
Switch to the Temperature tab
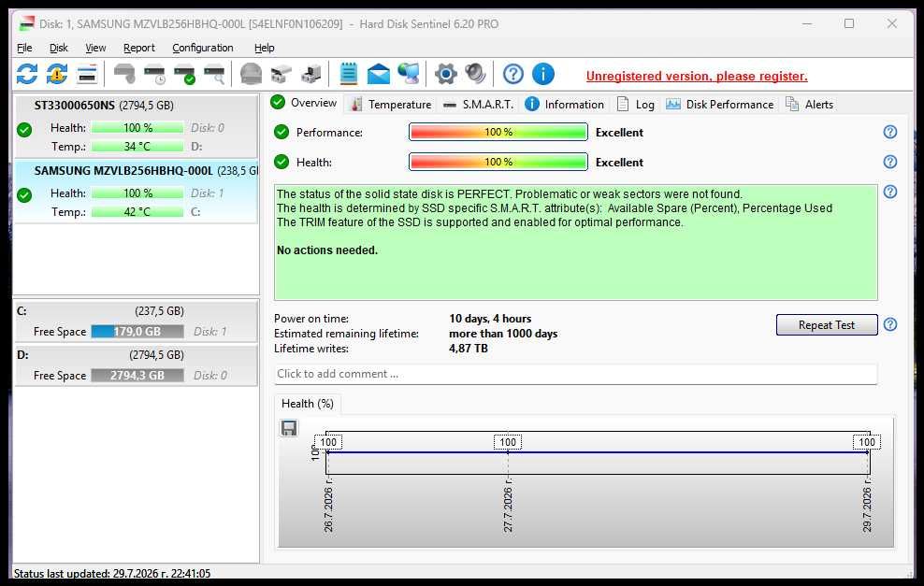(392, 105)
